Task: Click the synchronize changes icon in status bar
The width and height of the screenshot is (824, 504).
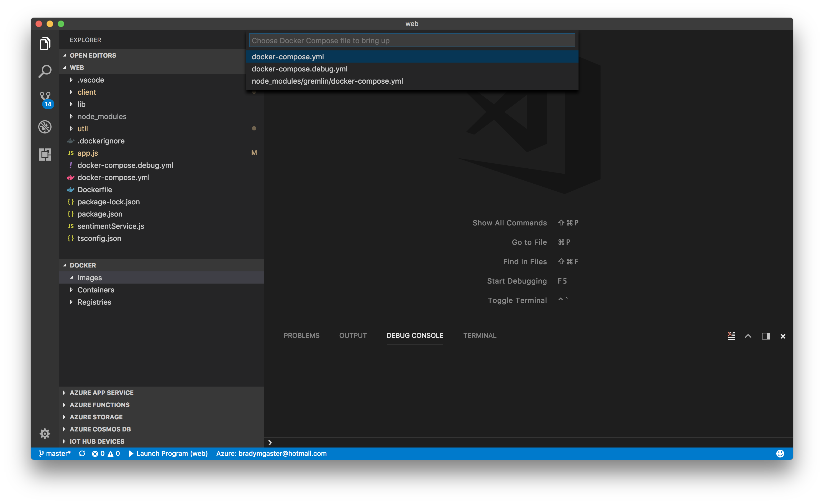Action: click(x=82, y=454)
